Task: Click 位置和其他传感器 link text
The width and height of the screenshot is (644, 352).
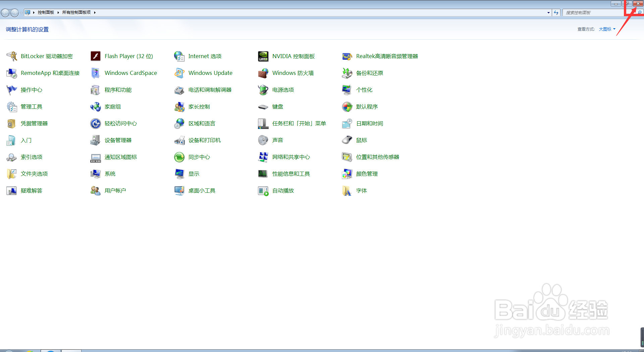Action: click(x=378, y=157)
